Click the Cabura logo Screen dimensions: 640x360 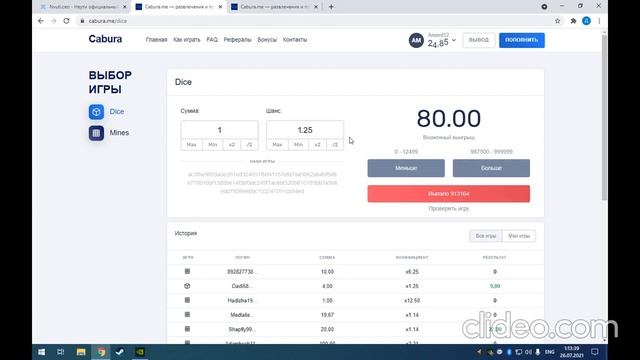coord(105,39)
